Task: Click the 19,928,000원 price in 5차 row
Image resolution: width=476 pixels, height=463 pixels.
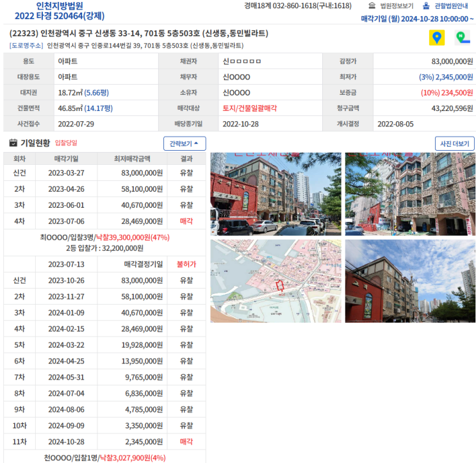Action: point(142,345)
